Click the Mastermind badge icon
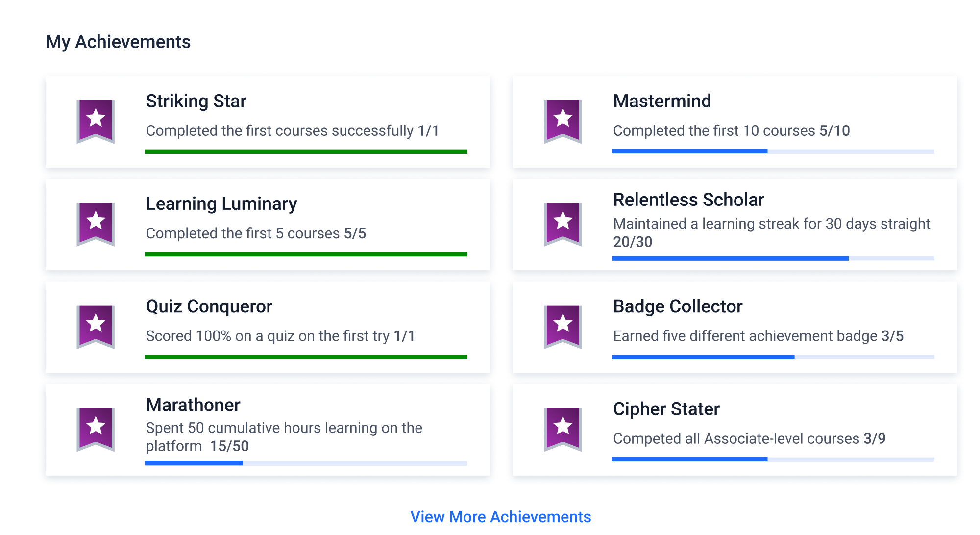 click(563, 121)
